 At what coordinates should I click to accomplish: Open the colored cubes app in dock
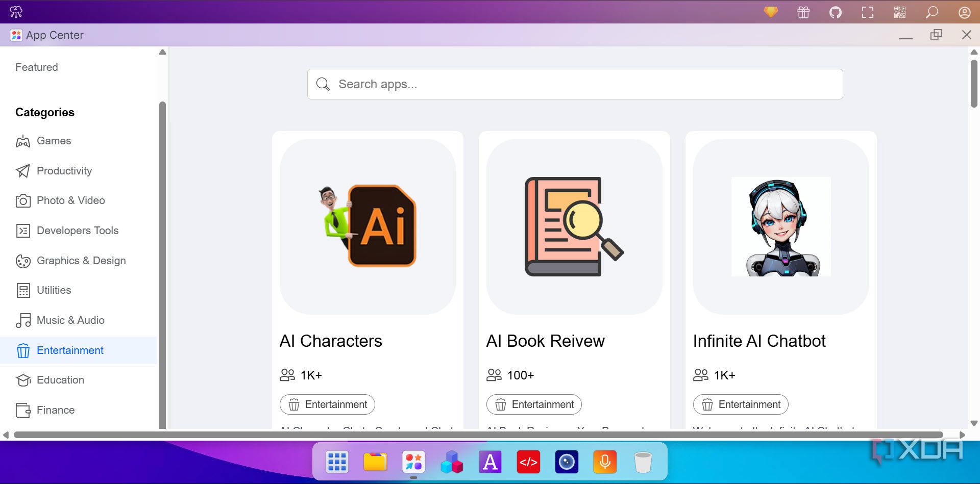click(452, 462)
